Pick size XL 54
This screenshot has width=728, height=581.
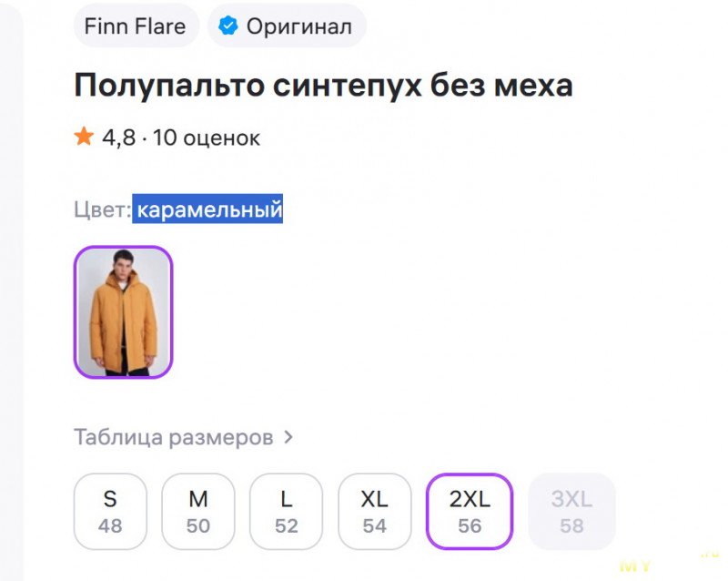[x=375, y=512]
